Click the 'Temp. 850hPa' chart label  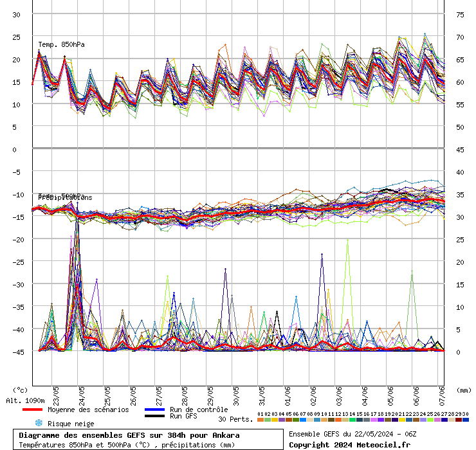point(61,44)
